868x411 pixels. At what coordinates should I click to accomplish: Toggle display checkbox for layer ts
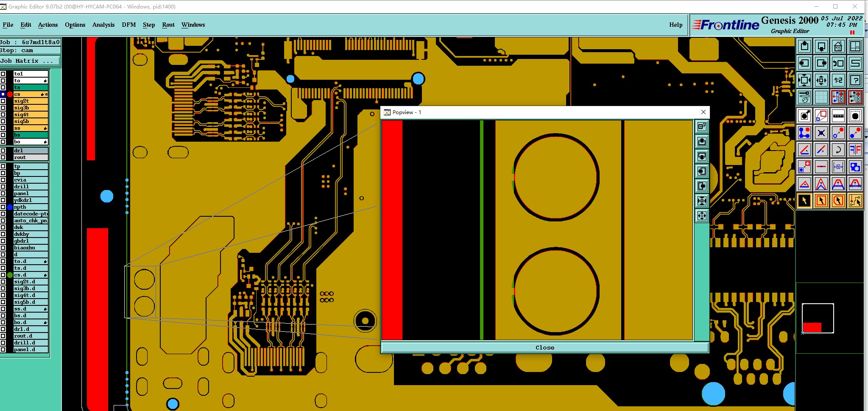[3, 87]
